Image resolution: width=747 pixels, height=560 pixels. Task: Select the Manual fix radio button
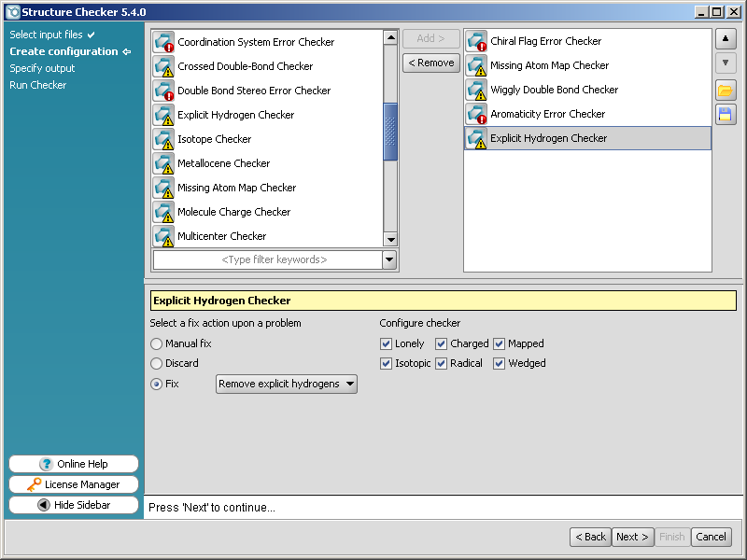tap(157, 343)
